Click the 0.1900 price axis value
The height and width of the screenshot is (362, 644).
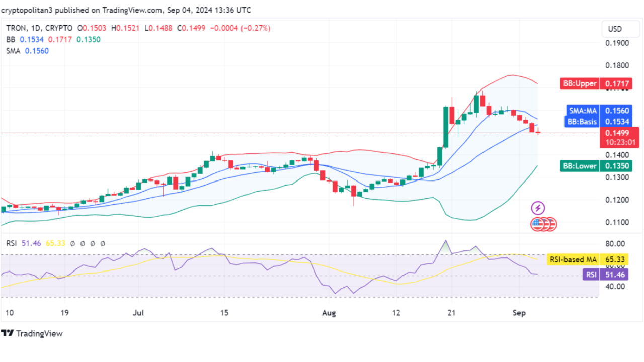pos(617,43)
